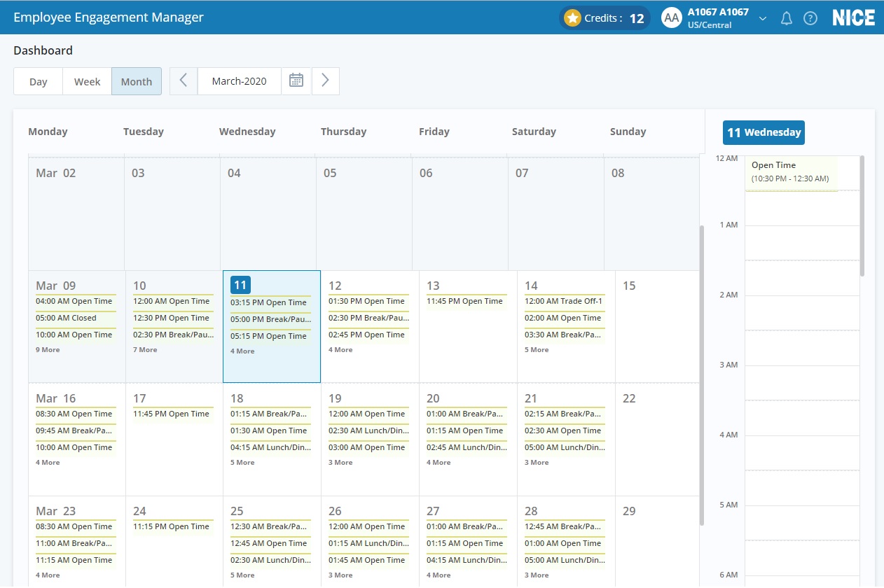Open 05:00 AM Closed event on March 09
Image resolution: width=884 pixels, height=588 pixels.
[67, 318]
